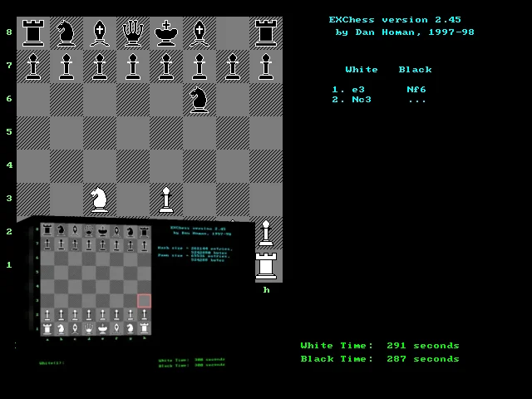Pick the white pawn on e3
532x399 pixels.
(x=166, y=199)
